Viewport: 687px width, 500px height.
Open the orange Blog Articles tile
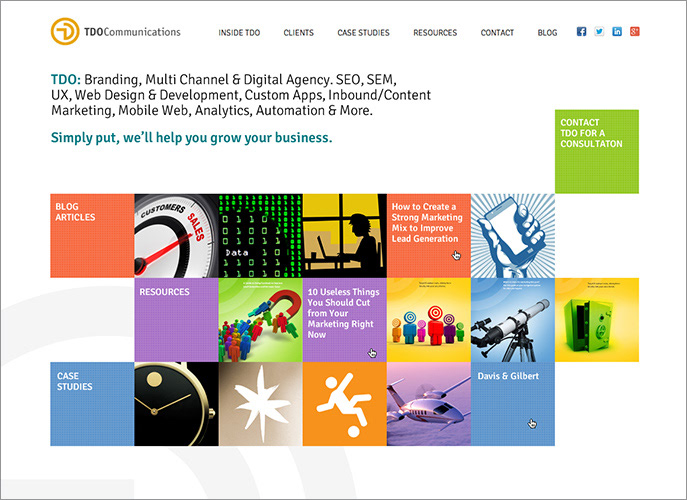(x=92, y=236)
